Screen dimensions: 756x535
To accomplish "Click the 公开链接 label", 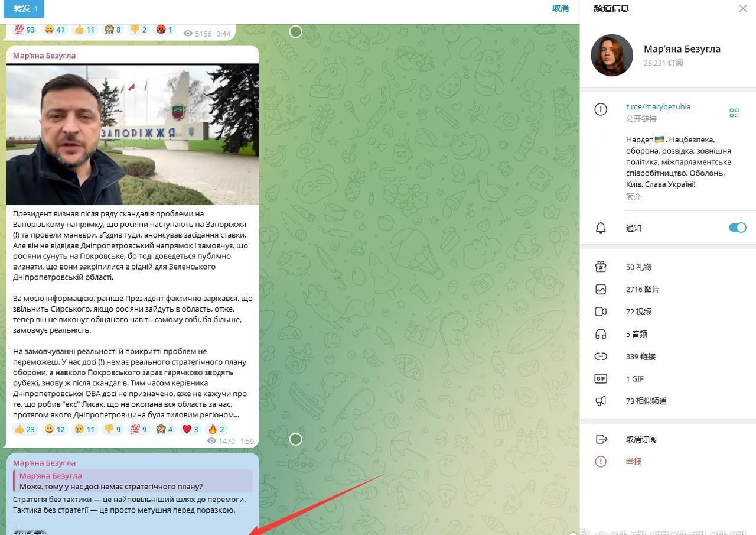I will coord(641,119).
